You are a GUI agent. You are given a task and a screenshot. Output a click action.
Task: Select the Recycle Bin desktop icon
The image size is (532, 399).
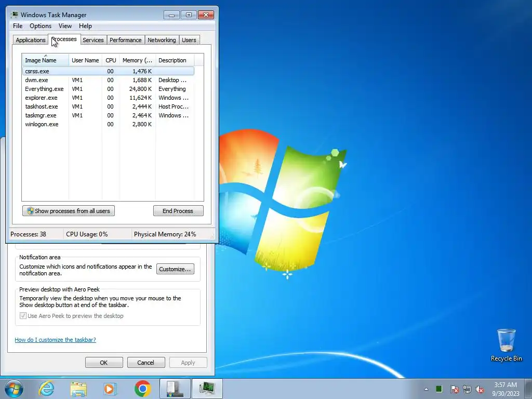pyautogui.click(x=506, y=345)
